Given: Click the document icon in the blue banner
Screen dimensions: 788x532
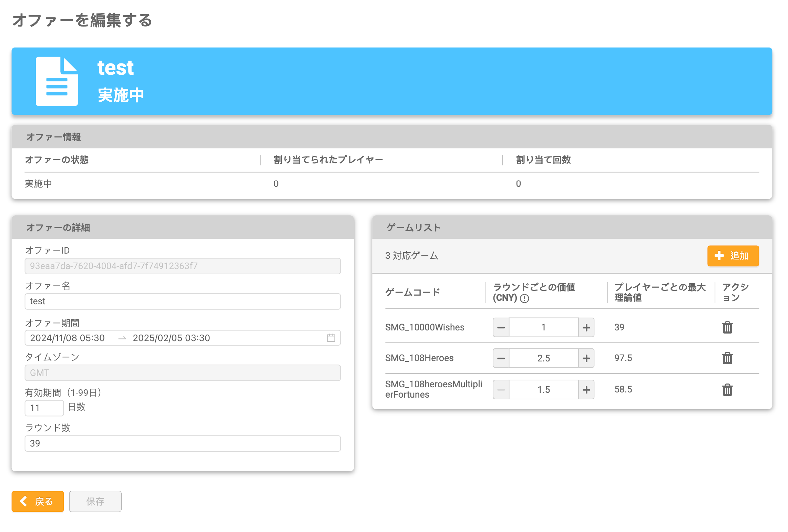Looking at the screenshot, I should [57, 81].
